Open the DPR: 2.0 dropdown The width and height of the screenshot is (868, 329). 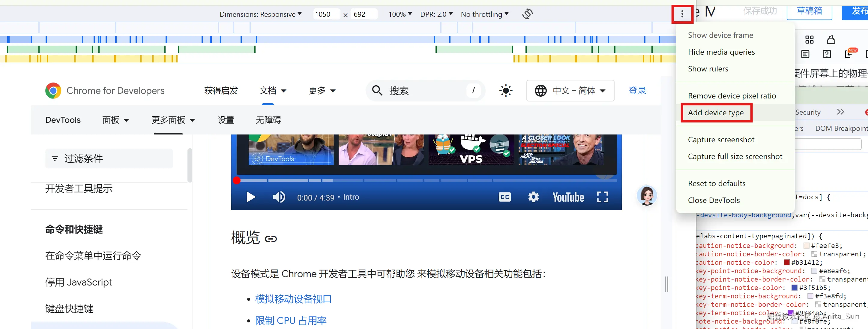(436, 14)
